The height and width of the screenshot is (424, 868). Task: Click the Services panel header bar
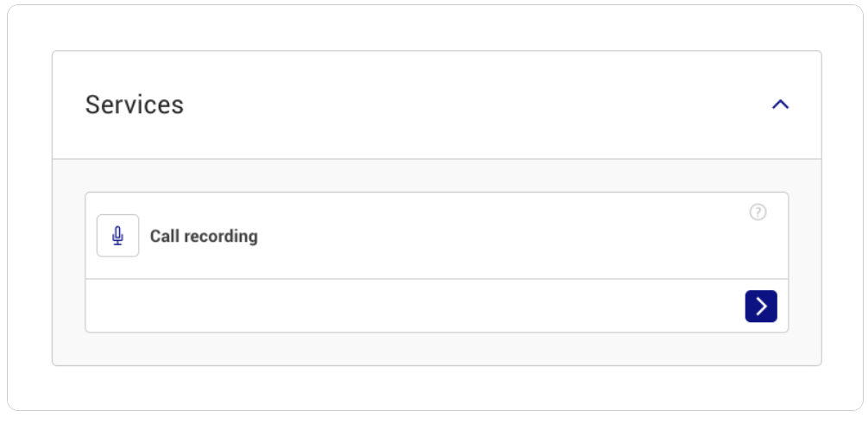click(x=437, y=104)
